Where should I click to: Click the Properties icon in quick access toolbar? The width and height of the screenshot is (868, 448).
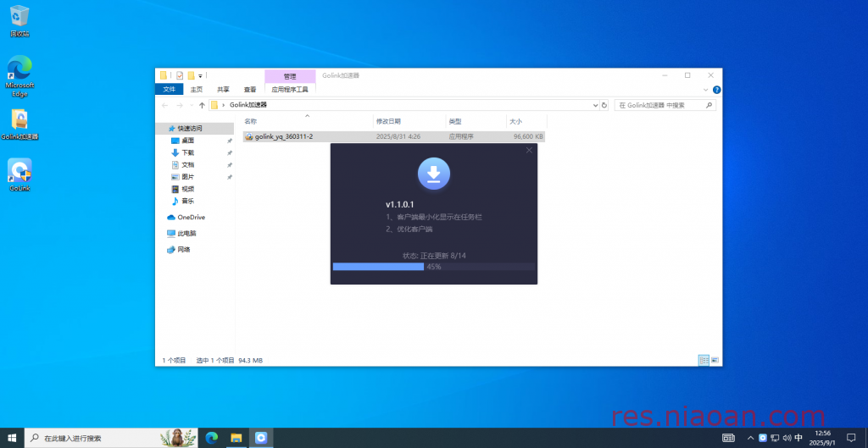(180, 75)
